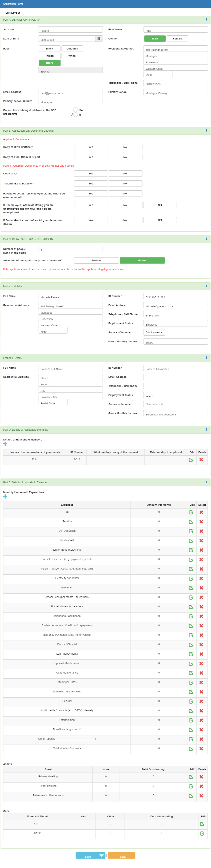Edit the Car 2 row
The image size is (211, 868).
[202, 833]
